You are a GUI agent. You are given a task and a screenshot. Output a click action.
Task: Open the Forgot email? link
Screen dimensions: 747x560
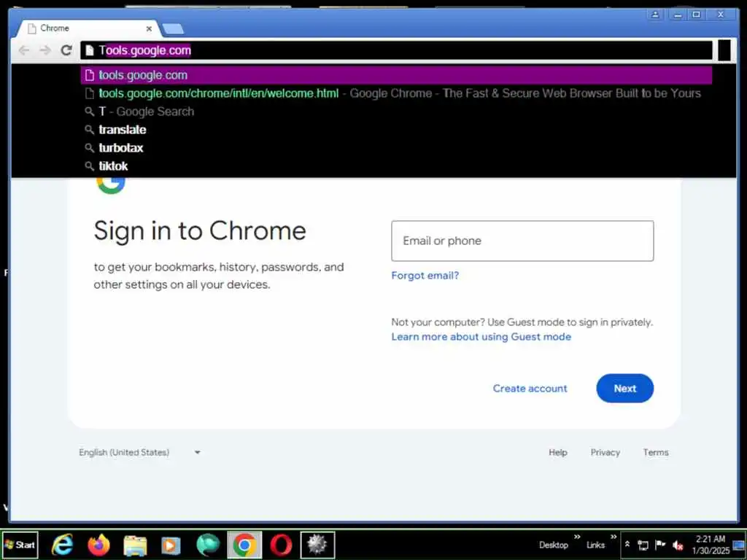pyautogui.click(x=425, y=275)
